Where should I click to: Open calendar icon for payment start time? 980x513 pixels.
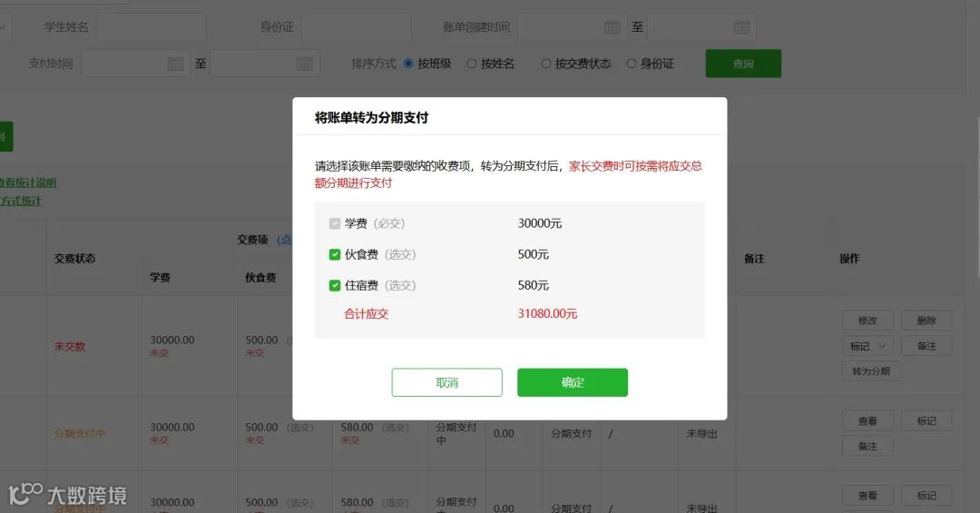click(x=176, y=64)
